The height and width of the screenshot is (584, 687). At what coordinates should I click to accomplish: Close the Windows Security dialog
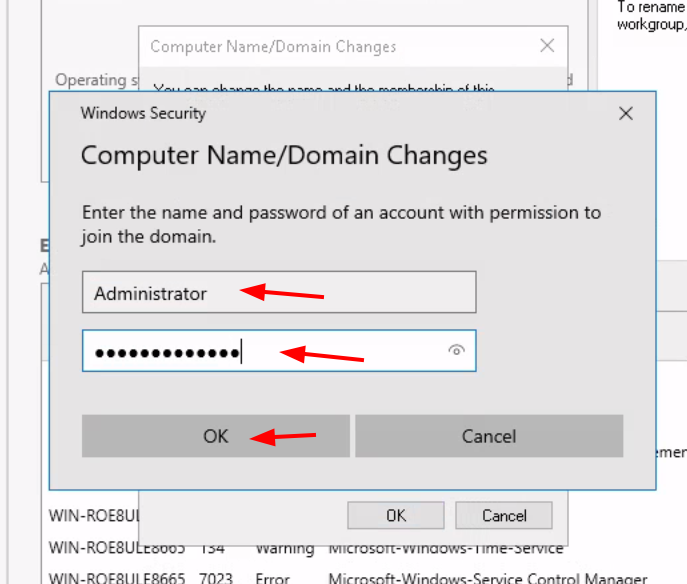tap(626, 113)
